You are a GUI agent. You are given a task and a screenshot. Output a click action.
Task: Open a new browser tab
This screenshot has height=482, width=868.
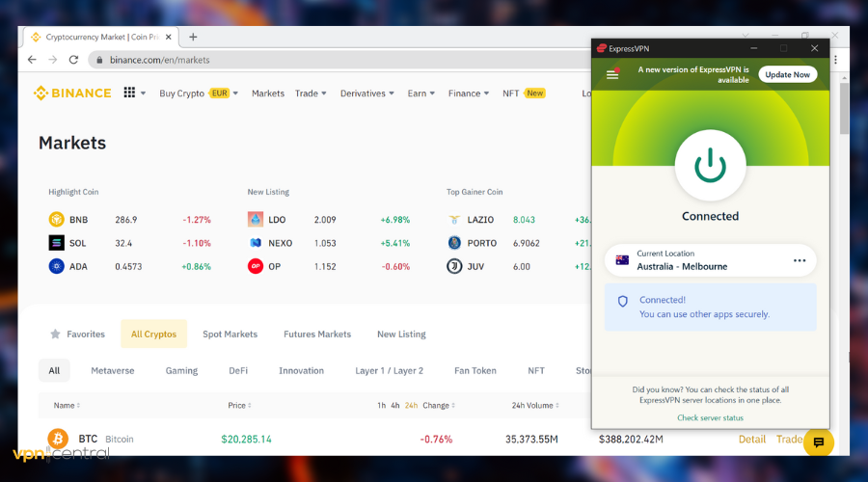pos(193,37)
